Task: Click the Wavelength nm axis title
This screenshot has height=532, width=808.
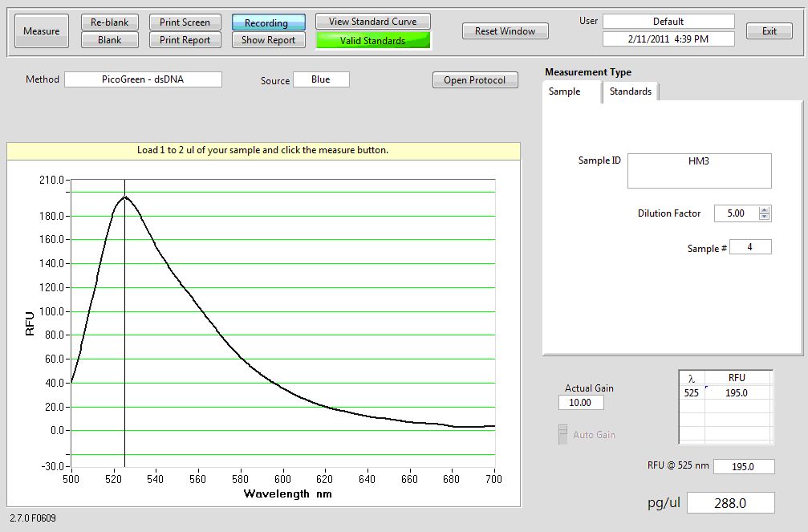Action: tap(287, 493)
